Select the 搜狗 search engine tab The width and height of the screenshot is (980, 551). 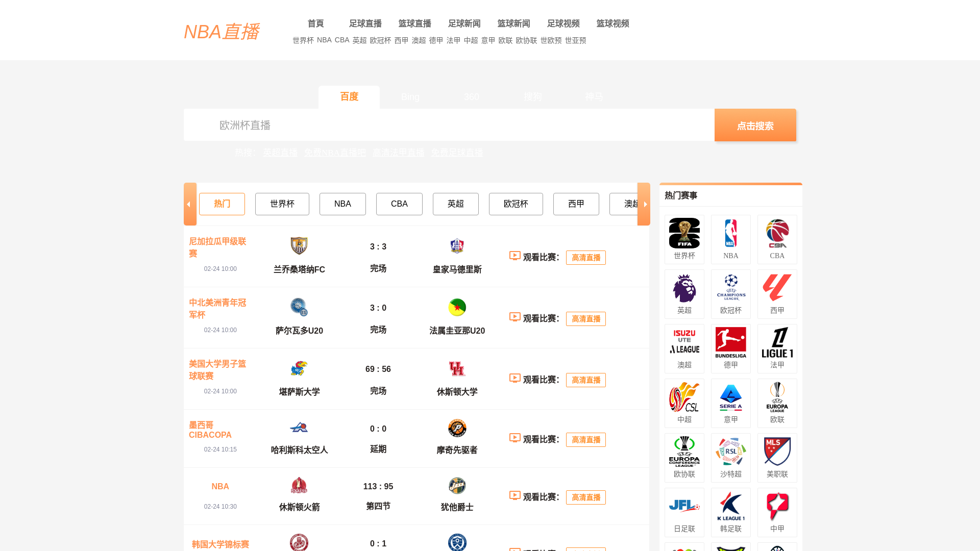click(x=533, y=97)
